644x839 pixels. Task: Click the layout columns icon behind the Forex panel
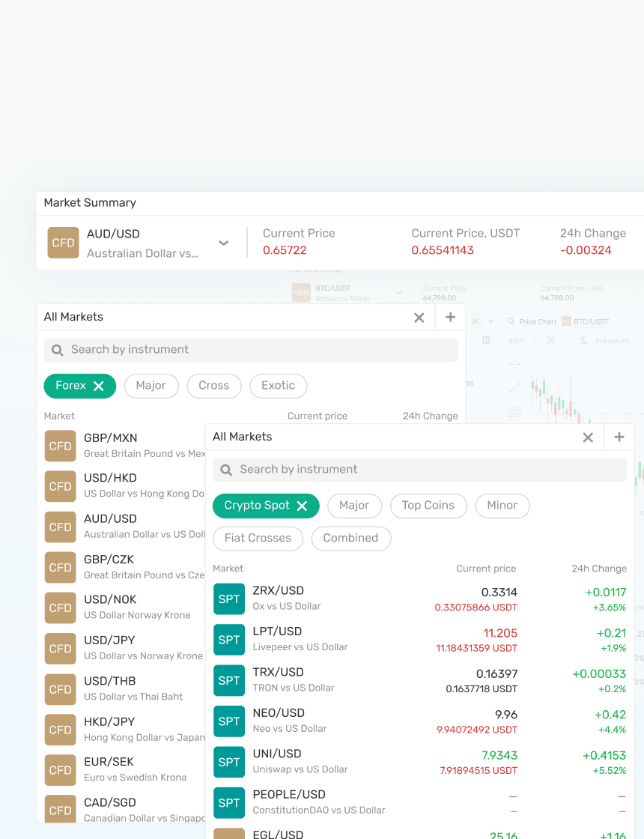(x=486, y=340)
